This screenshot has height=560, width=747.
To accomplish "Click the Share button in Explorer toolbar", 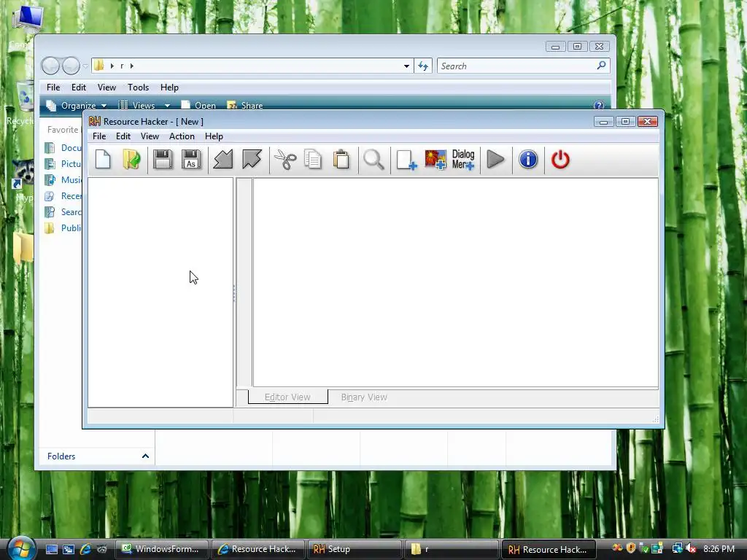I will coord(245,105).
